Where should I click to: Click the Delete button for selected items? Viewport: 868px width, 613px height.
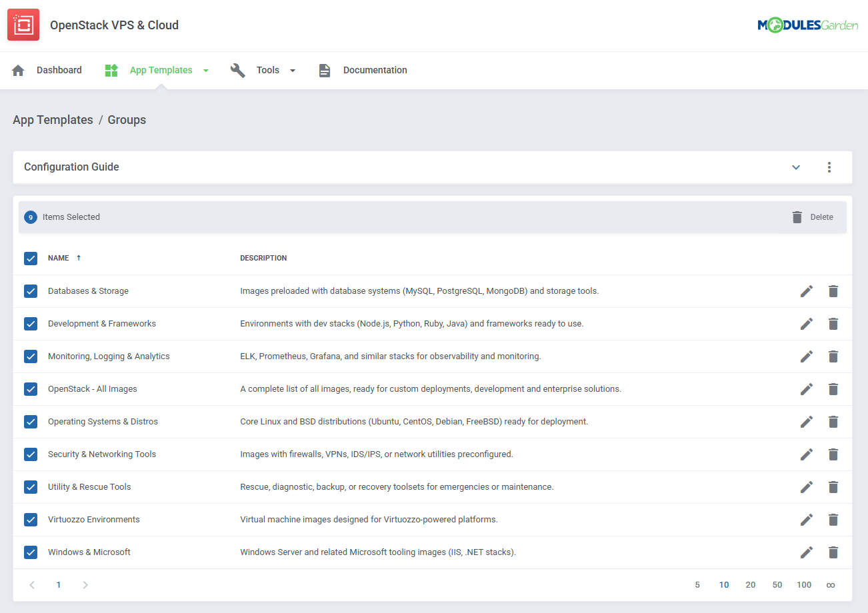coord(813,217)
